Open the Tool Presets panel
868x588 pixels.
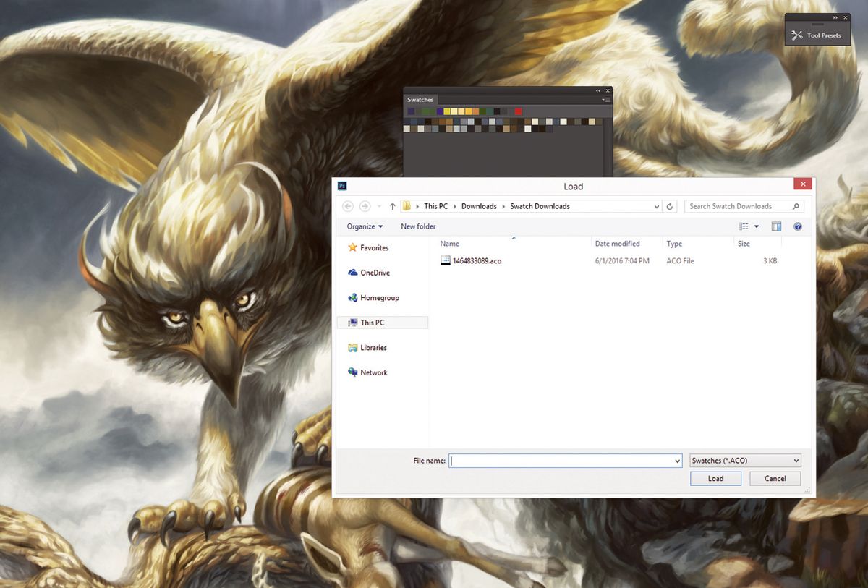817,35
